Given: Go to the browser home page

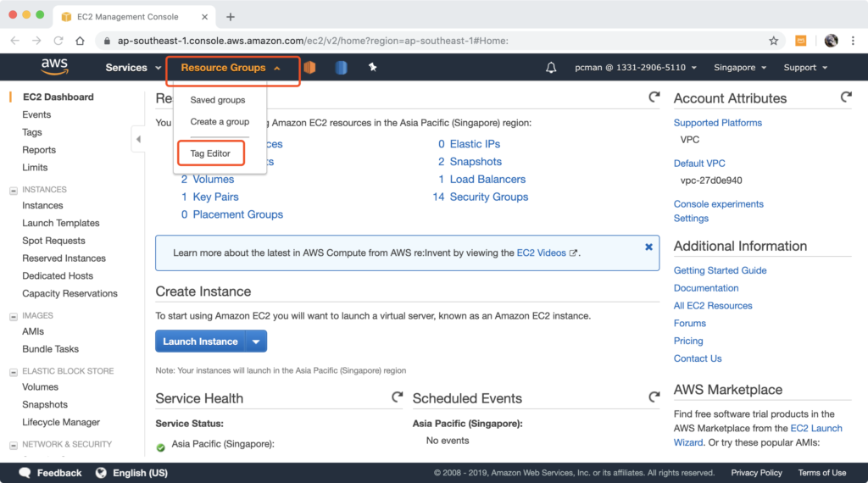Looking at the screenshot, I should [80, 41].
